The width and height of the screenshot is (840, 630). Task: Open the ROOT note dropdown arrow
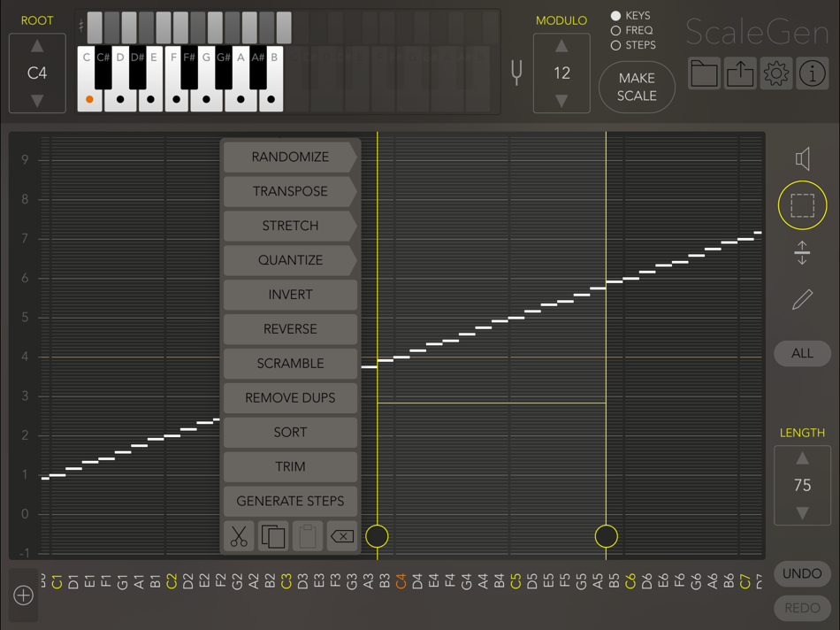click(x=37, y=100)
